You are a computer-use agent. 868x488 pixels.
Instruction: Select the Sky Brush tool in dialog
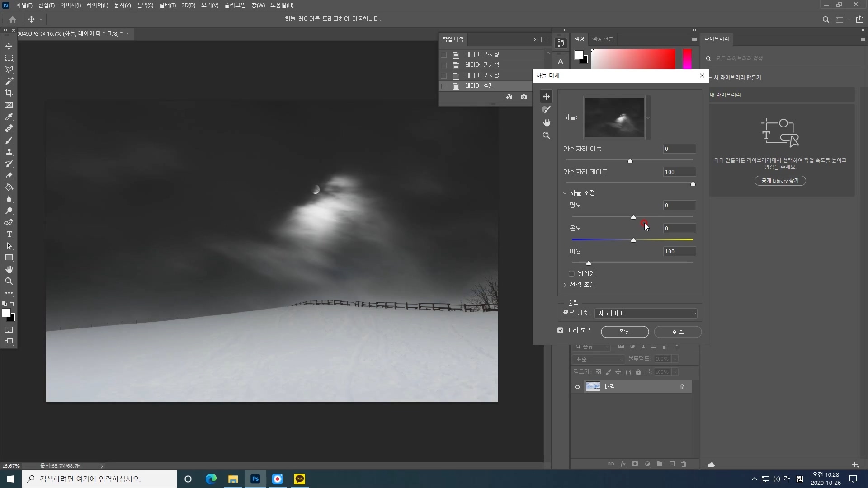click(547, 109)
